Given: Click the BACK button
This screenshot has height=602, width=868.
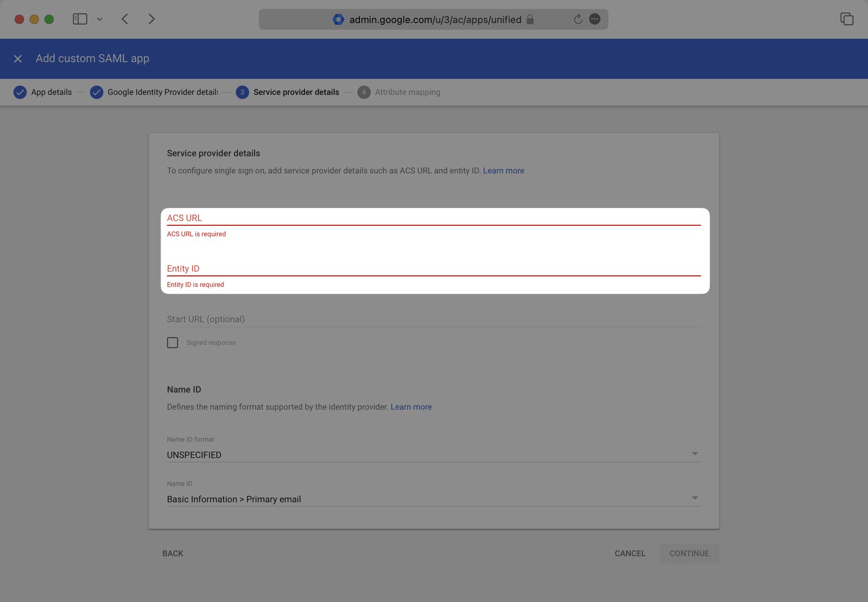Looking at the screenshot, I should click(173, 553).
